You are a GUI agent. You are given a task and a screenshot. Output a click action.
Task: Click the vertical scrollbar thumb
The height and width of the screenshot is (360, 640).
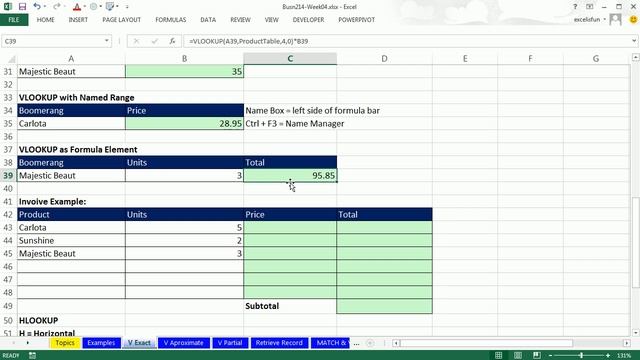coord(636,242)
